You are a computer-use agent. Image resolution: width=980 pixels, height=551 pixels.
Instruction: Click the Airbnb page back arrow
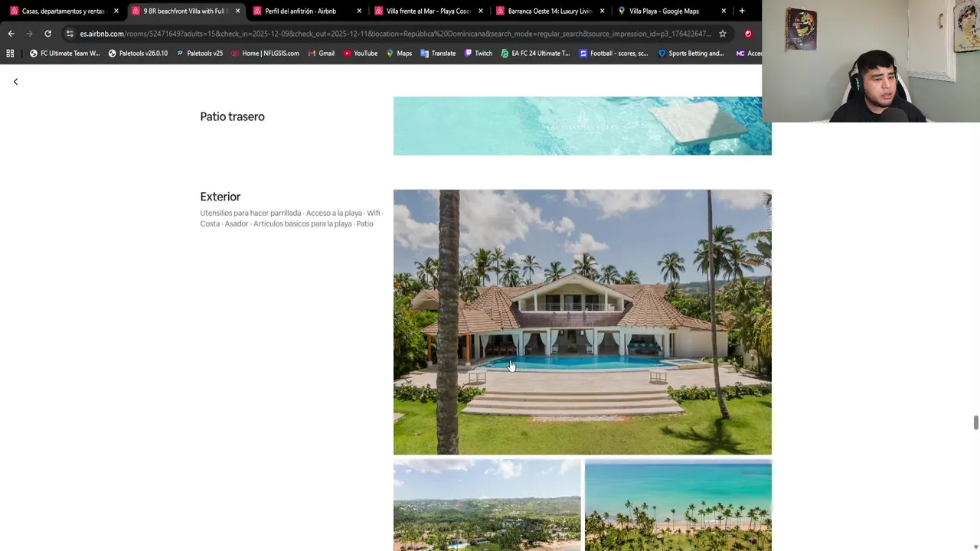point(15,81)
